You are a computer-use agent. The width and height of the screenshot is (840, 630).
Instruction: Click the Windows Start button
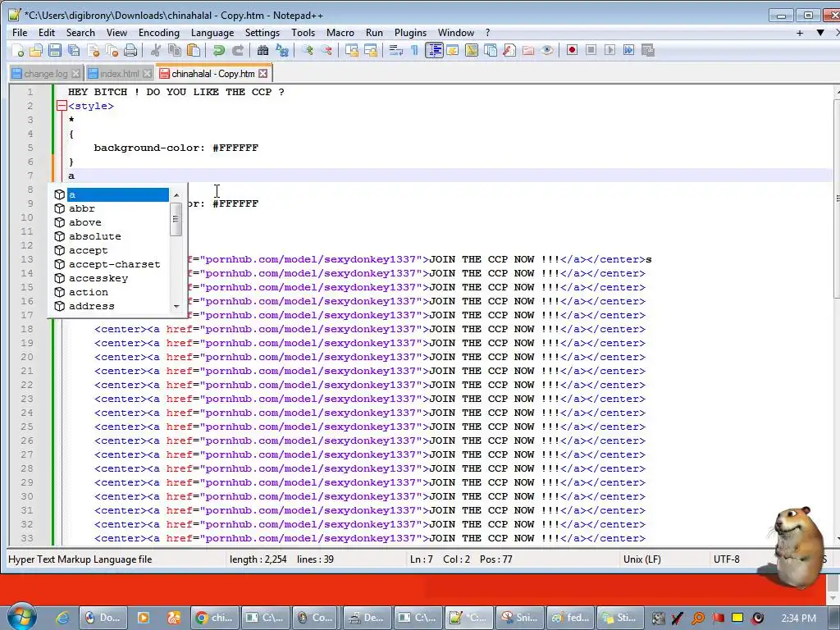22,617
